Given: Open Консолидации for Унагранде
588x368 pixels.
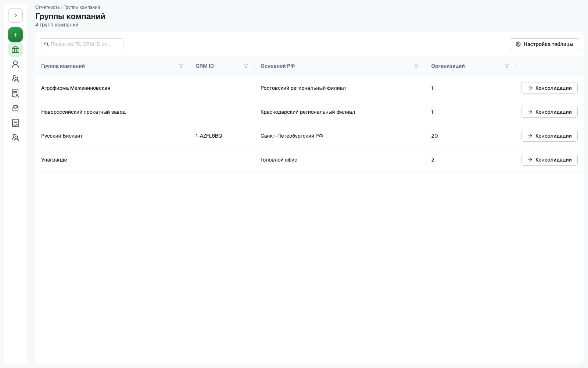Looking at the screenshot, I should pos(549,160).
